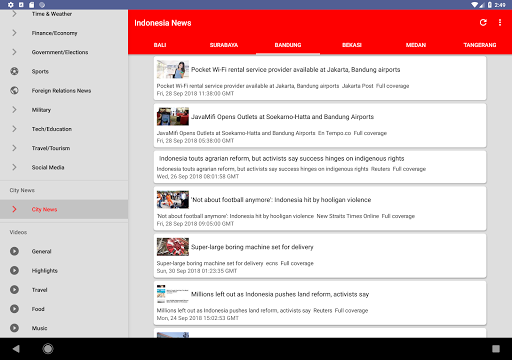Viewport: 512px width, 360px height.
Task: Expand the Military chevron
Action: [x=14, y=110]
